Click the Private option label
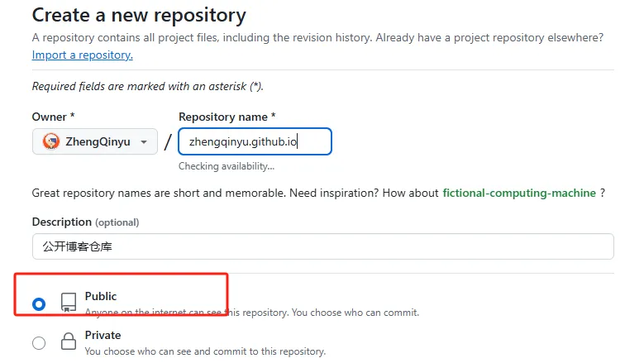 (x=103, y=335)
